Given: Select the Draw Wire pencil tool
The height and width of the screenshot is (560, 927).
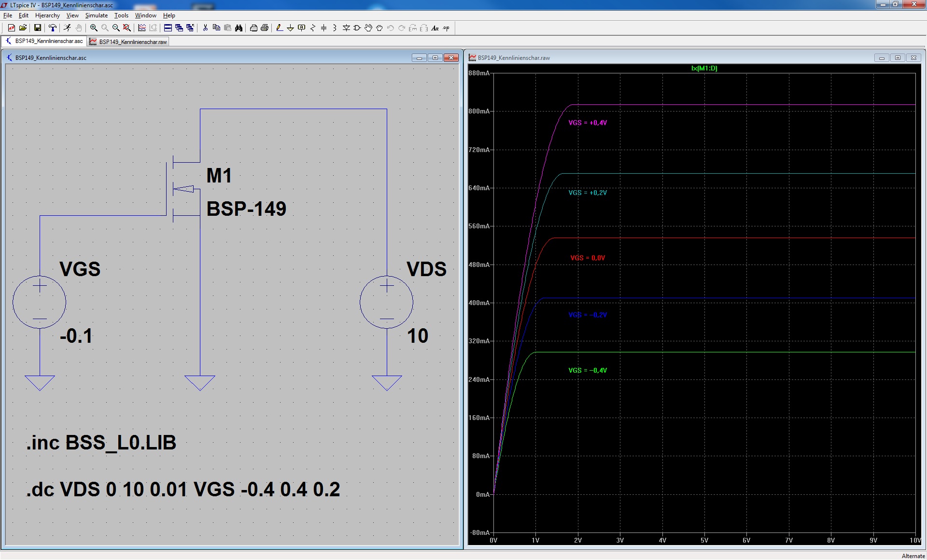Looking at the screenshot, I should [x=280, y=28].
